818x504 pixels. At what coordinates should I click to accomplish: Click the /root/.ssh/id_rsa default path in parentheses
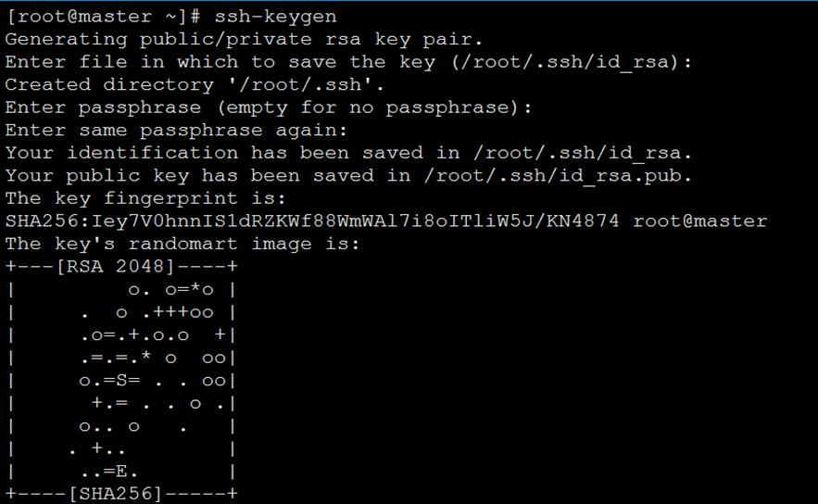pos(565,63)
